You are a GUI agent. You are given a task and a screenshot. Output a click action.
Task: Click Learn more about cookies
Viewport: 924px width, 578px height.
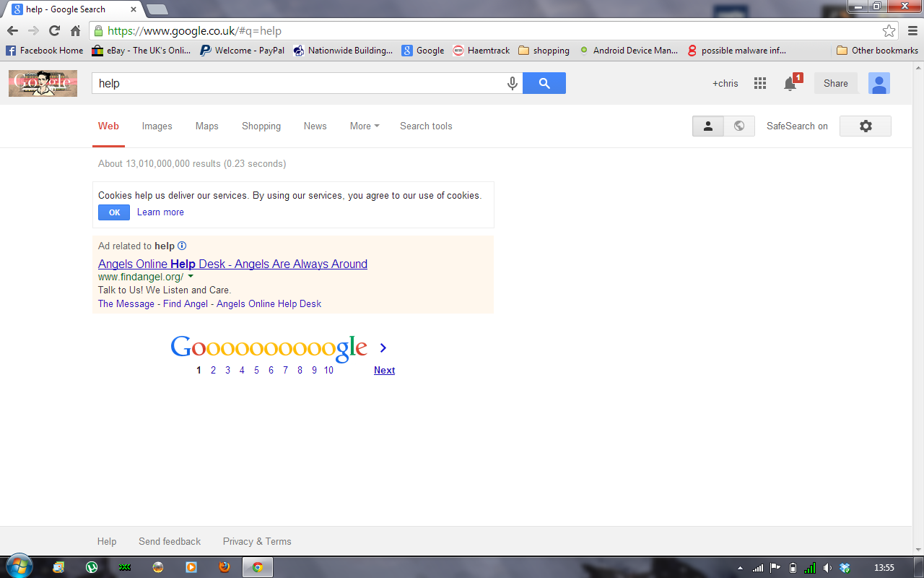pyautogui.click(x=160, y=212)
